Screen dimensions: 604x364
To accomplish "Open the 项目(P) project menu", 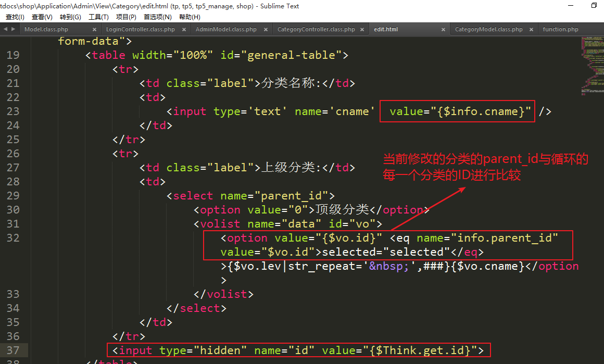I will pos(126,17).
